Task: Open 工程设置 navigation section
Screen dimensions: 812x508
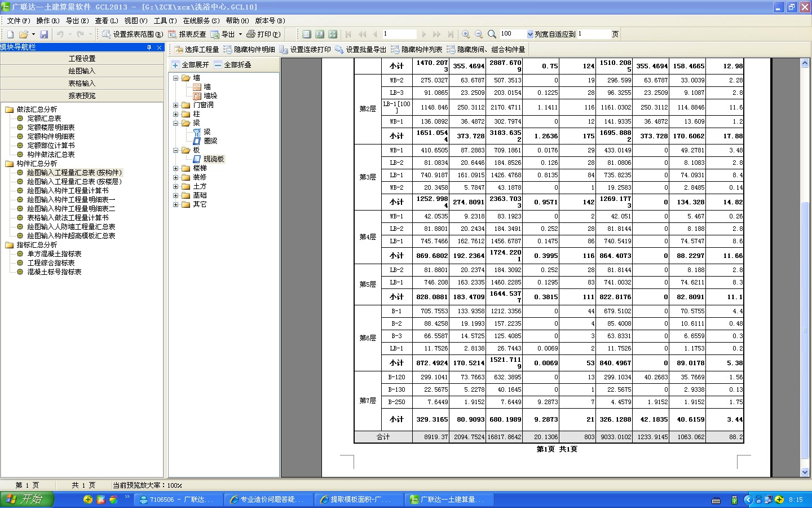Action: pyautogui.click(x=82, y=59)
